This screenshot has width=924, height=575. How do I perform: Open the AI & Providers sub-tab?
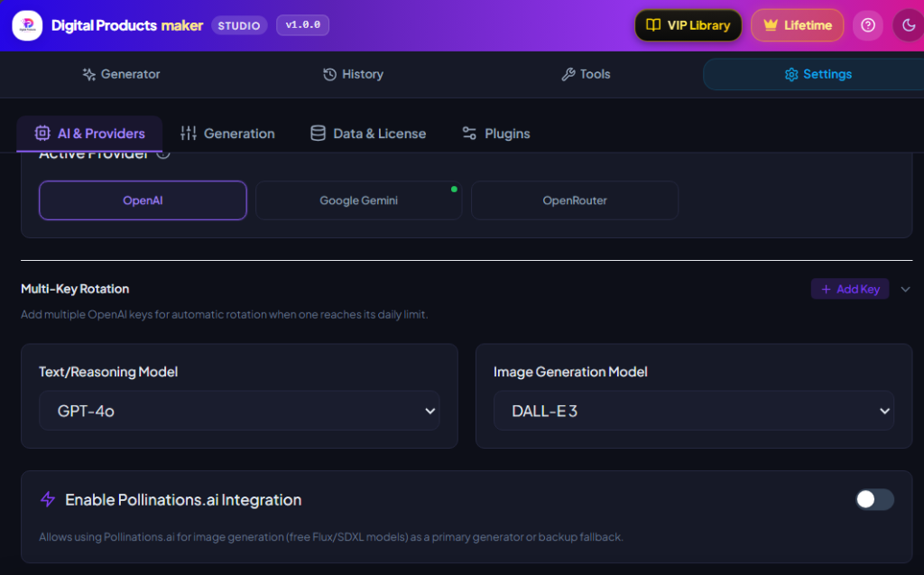point(89,134)
